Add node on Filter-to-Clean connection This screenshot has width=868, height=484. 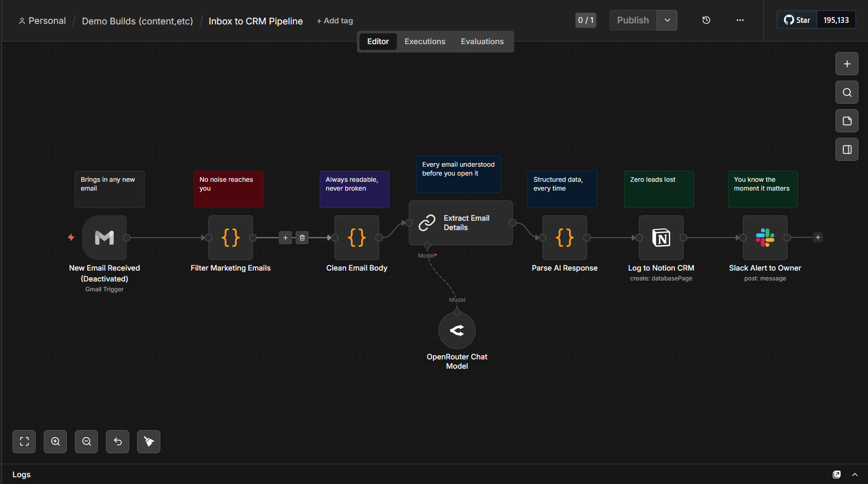286,238
